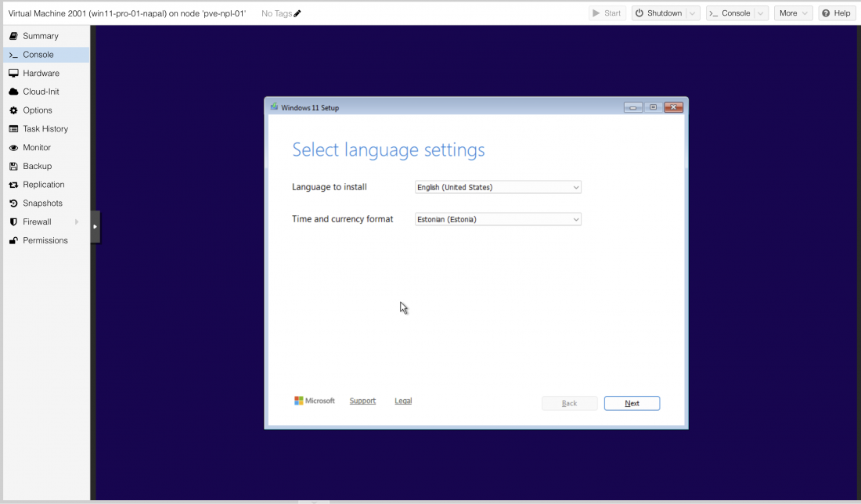Open the Replication section
The width and height of the screenshot is (861, 504).
46,185
